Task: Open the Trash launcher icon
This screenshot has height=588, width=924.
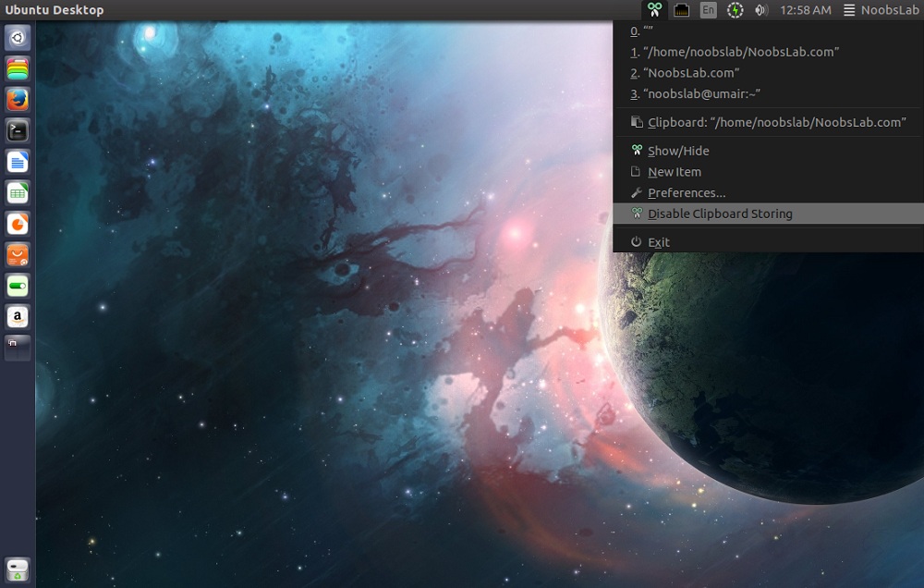Action: pos(18,570)
